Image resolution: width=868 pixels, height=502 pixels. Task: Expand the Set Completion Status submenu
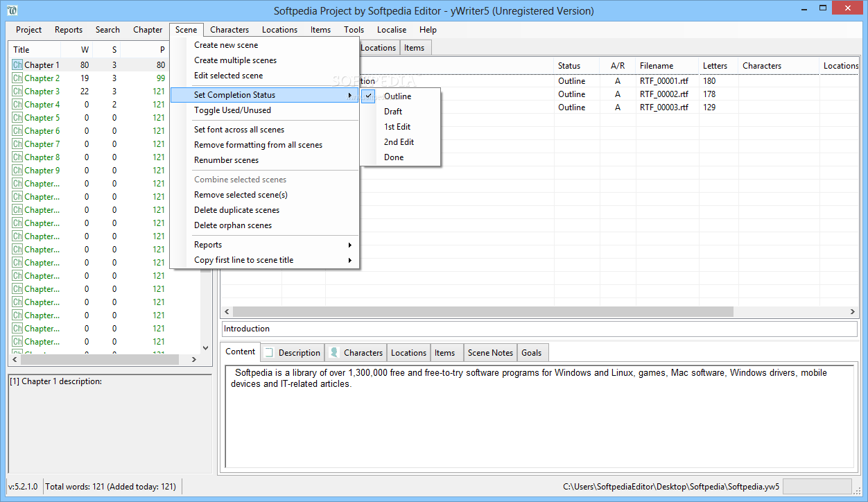(x=265, y=95)
